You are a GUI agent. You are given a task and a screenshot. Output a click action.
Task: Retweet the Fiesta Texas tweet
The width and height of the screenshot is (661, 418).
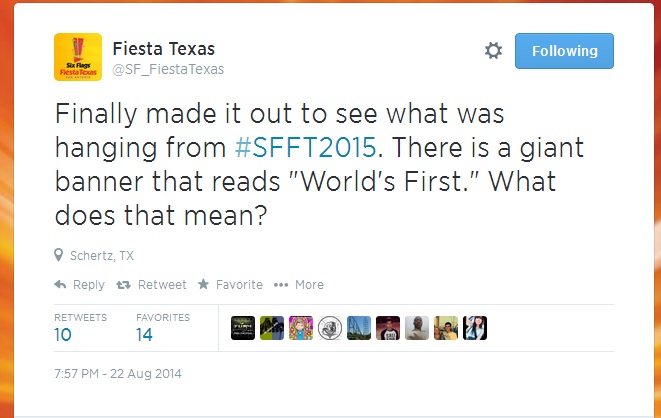click(152, 285)
